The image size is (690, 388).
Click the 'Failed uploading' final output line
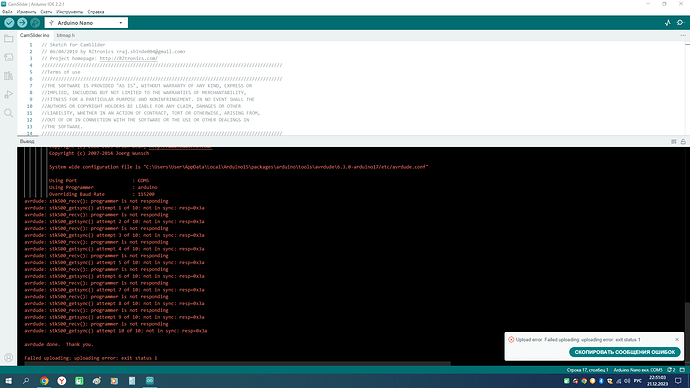(91, 358)
